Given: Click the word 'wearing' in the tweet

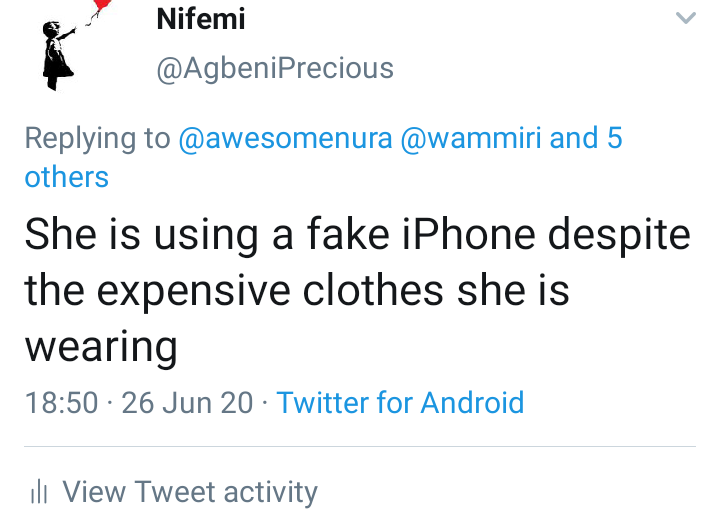Looking at the screenshot, I should pyautogui.click(x=101, y=347).
